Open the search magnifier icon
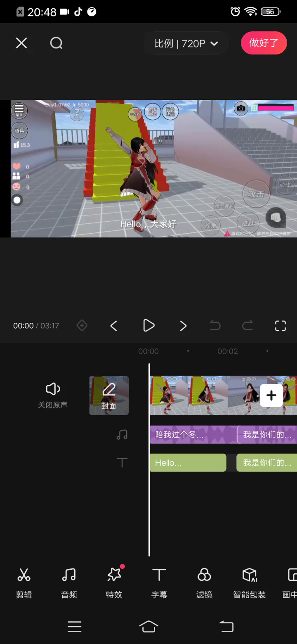The height and width of the screenshot is (644, 297). pos(56,43)
